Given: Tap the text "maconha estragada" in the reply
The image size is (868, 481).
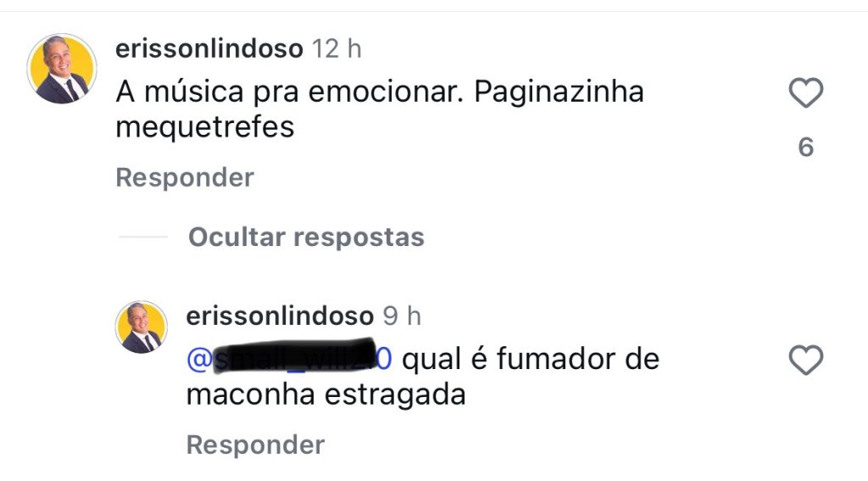Looking at the screenshot, I should point(325,395).
